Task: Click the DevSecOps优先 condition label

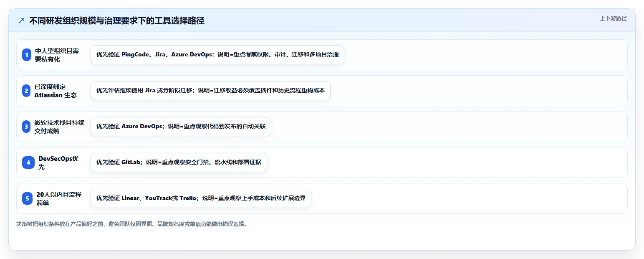Action: click(x=58, y=163)
